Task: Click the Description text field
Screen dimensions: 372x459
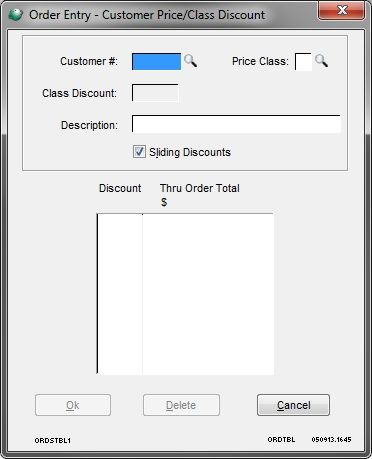Action: pyautogui.click(x=236, y=124)
